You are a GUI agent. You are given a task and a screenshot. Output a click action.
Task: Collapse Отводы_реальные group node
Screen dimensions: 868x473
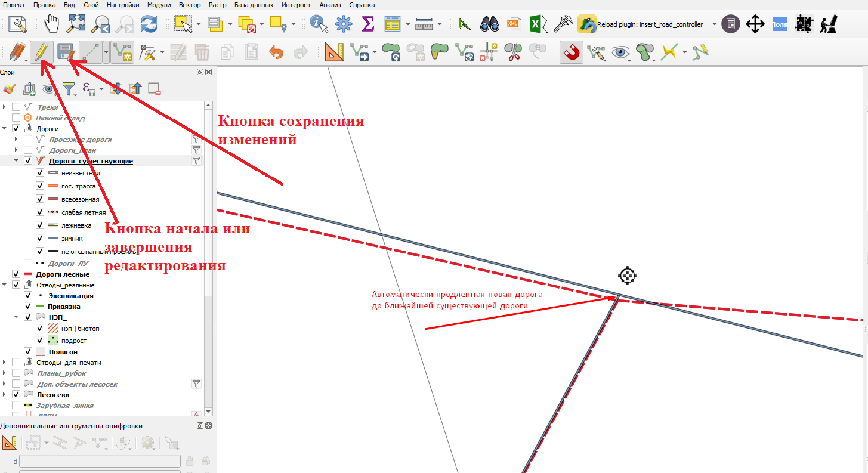coord(5,285)
